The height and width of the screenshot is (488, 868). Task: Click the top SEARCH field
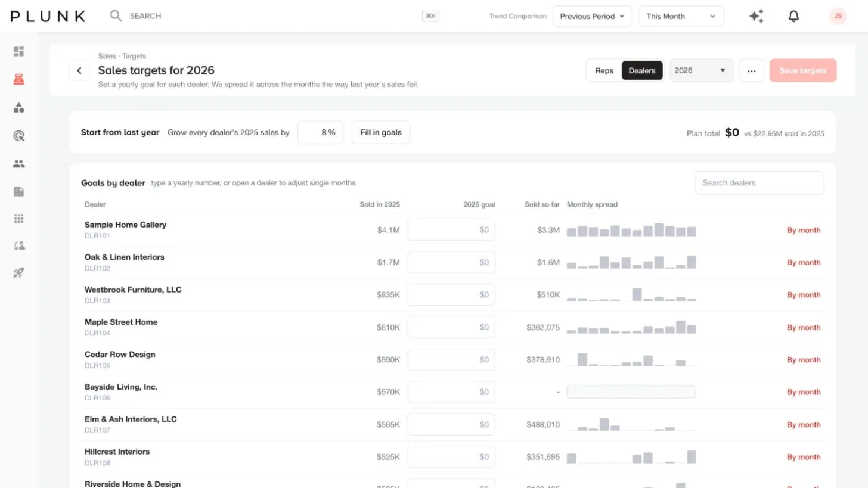(x=274, y=16)
